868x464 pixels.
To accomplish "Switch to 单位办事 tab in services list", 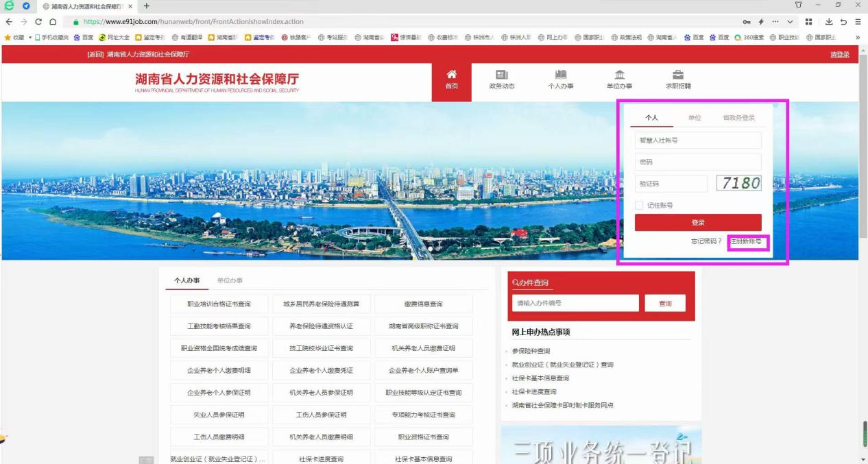I will click(x=230, y=280).
